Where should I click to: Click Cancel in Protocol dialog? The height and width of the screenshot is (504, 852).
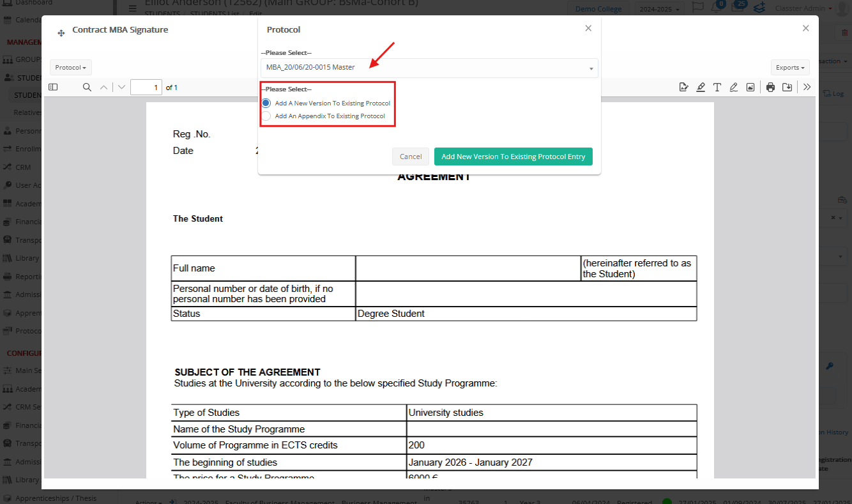point(410,157)
